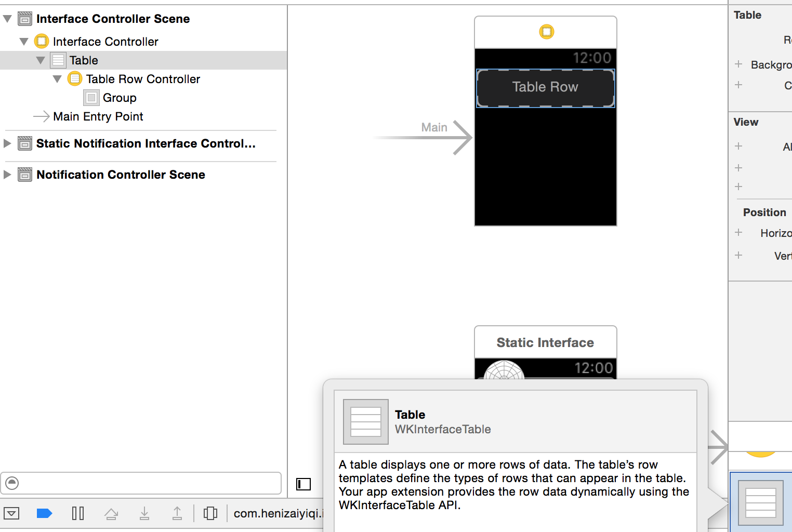The width and height of the screenshot is (792, 532).
Task: Select the Table Row on the watch canvas
Action: pos(546,88)
